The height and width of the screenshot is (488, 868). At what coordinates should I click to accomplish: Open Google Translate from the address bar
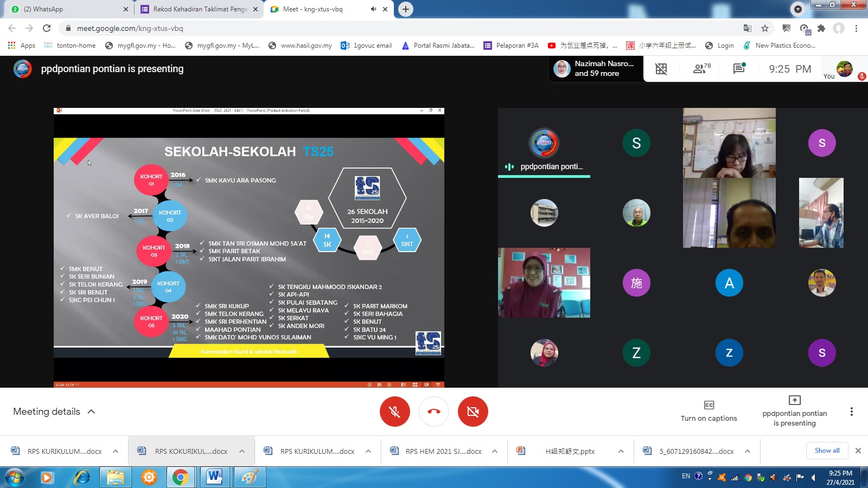(748, 28)
